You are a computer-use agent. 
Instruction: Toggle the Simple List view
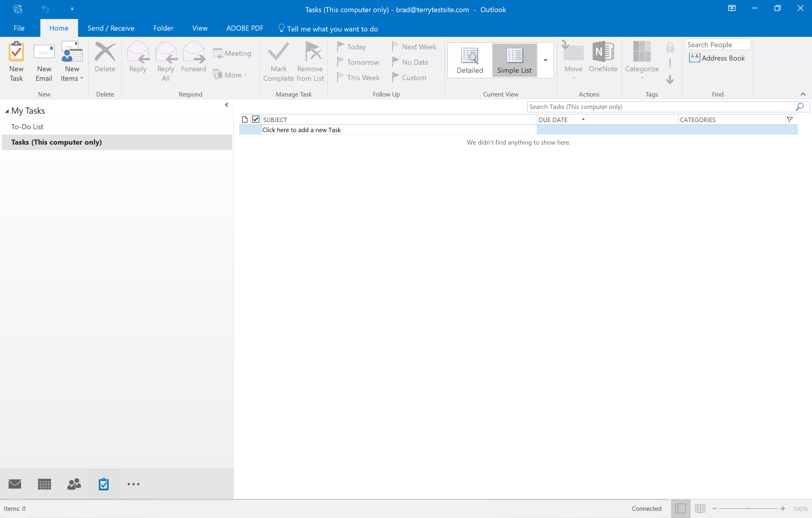(514, 60)
